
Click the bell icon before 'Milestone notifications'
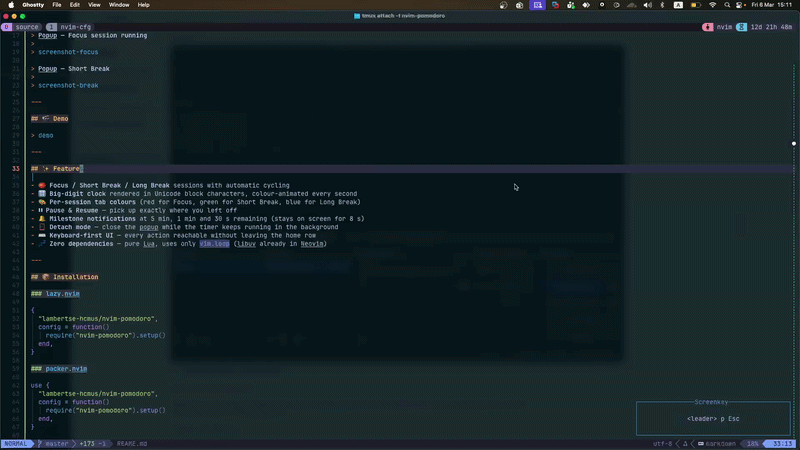pos(42,219)
